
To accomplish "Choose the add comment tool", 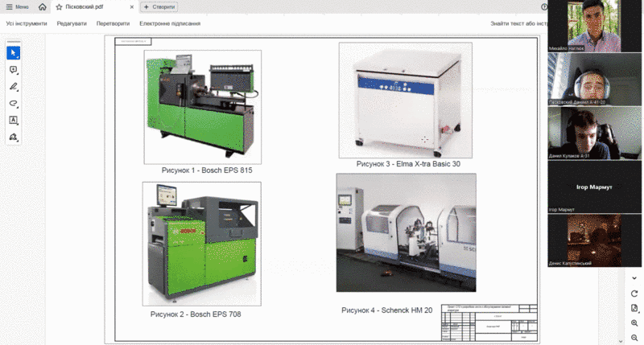I will pos(14,71).
